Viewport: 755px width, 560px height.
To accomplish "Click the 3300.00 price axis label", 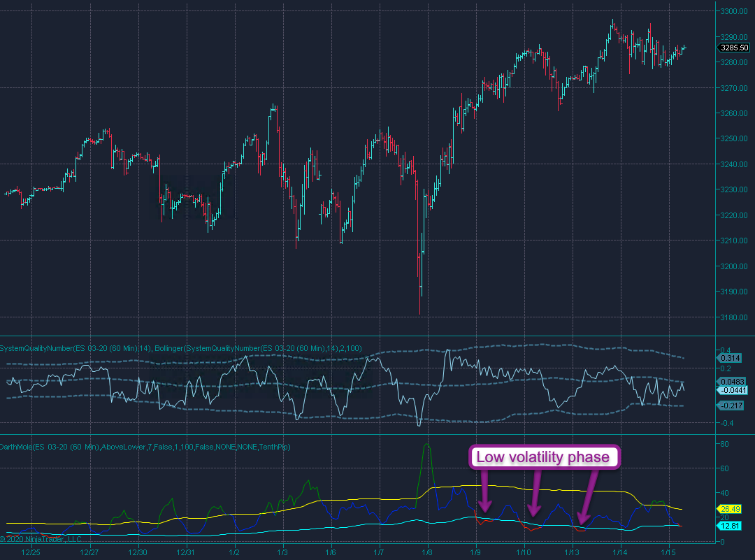I will pyautogui.click(x=735, y=11).
